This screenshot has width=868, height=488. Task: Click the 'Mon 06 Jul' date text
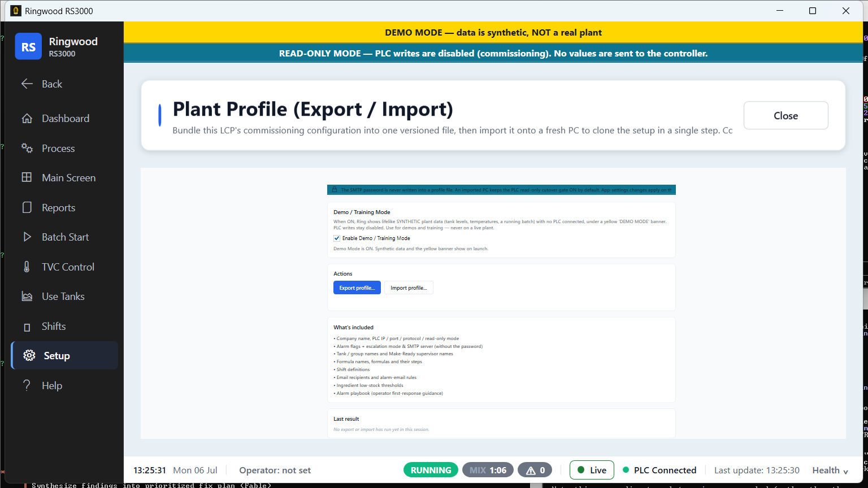(195, 470)
